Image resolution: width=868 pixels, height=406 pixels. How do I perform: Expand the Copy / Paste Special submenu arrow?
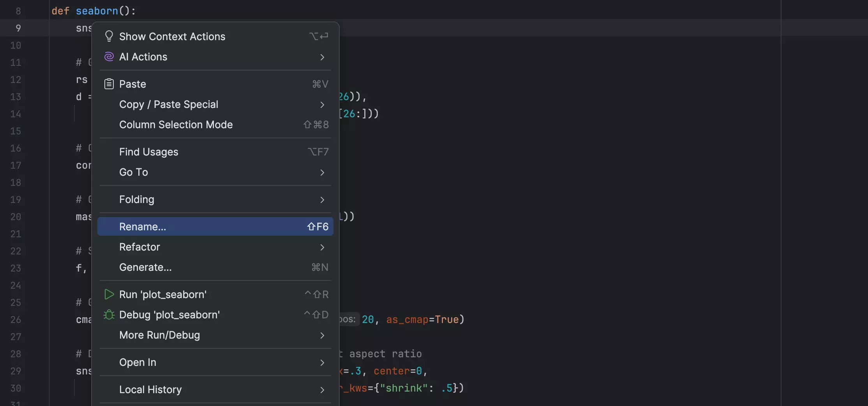(322, 105)
